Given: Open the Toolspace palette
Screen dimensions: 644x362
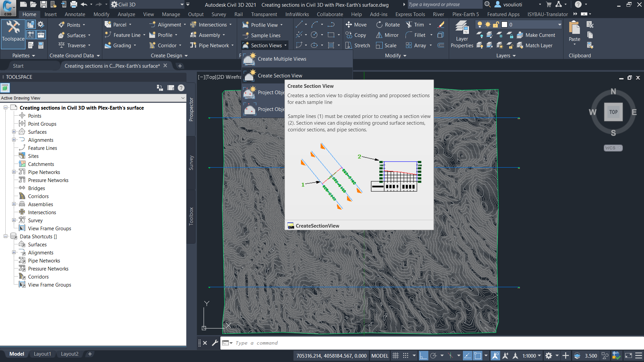Looking at the screenshot, I should pyautogui.click(x=13, y=31).
